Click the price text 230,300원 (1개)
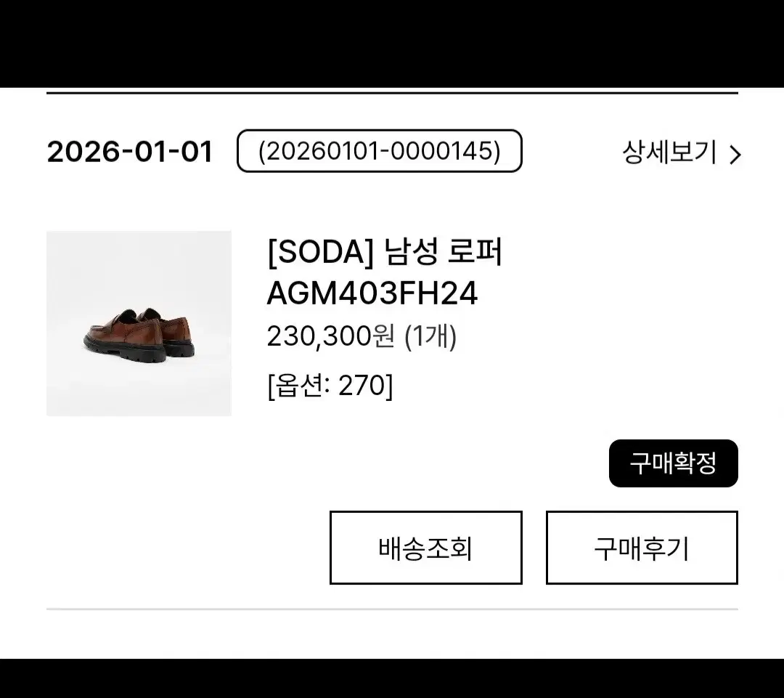Viewport: 784px width, 698px height. 362,336
